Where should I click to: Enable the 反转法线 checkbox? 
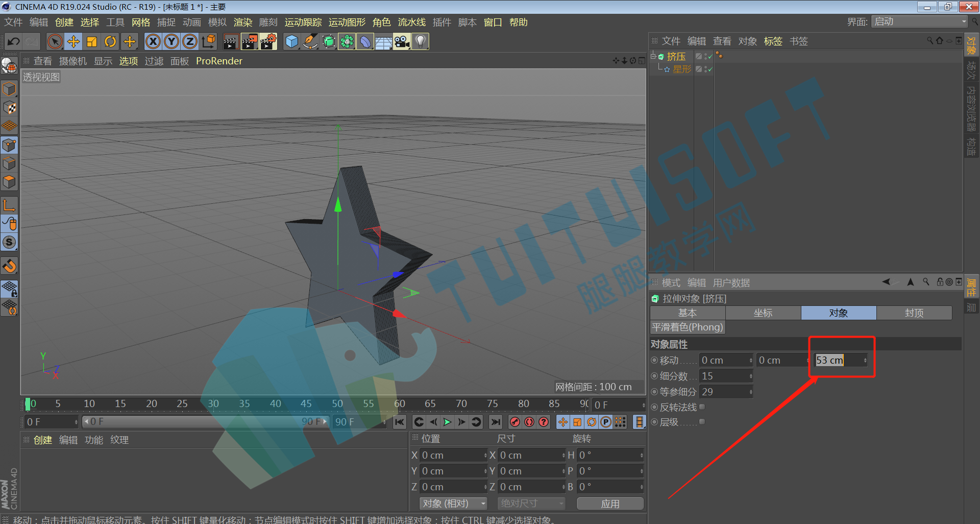click(x=702, y=407)
